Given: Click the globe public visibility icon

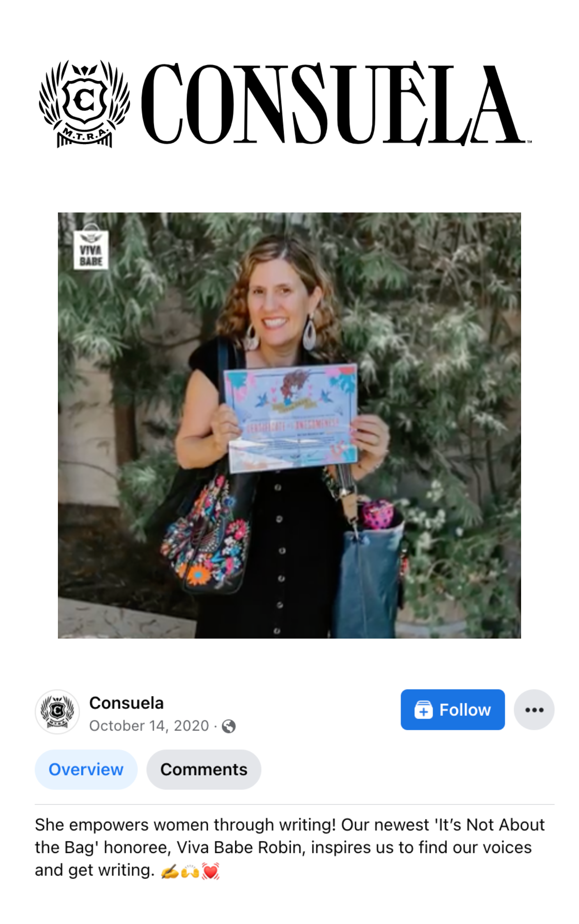Looking at the screenshot, I should pyautogui.click(x=229, y=726).
